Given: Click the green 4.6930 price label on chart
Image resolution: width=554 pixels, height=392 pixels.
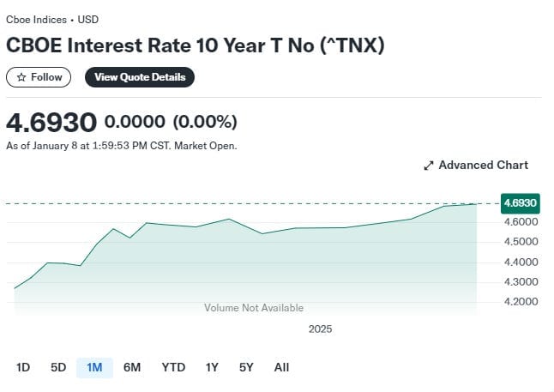Looking at the screenshot, I should click(x=520, y=203).
